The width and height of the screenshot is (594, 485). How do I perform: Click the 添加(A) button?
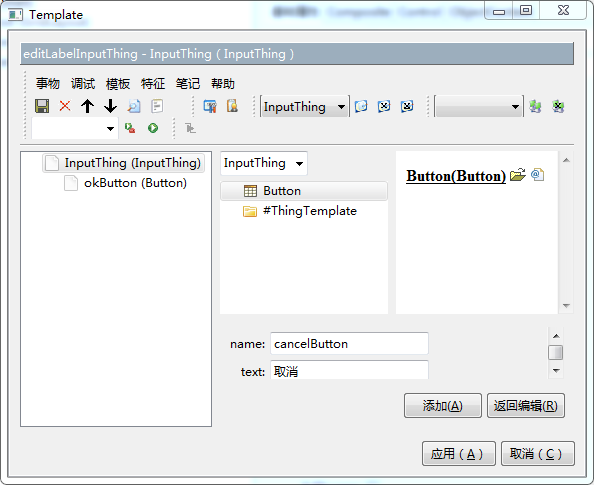(x=442, y=406)
